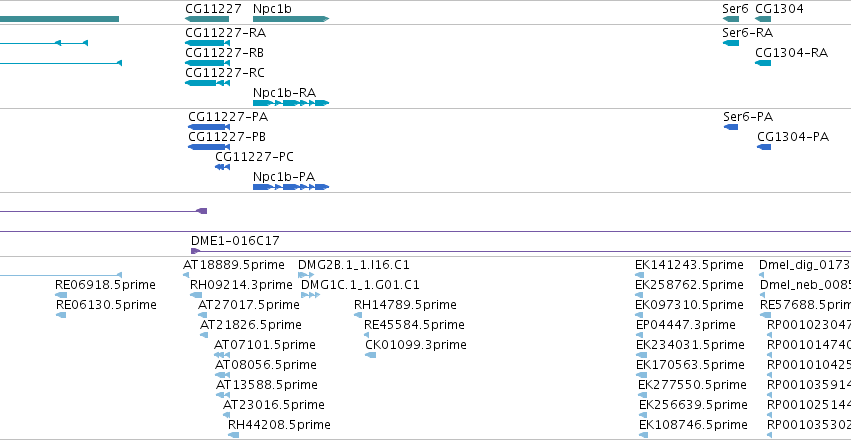The width and height of the screenshot is (851, 440).
Task: Select the Ser6-PA protein feature
Action: 731,127
